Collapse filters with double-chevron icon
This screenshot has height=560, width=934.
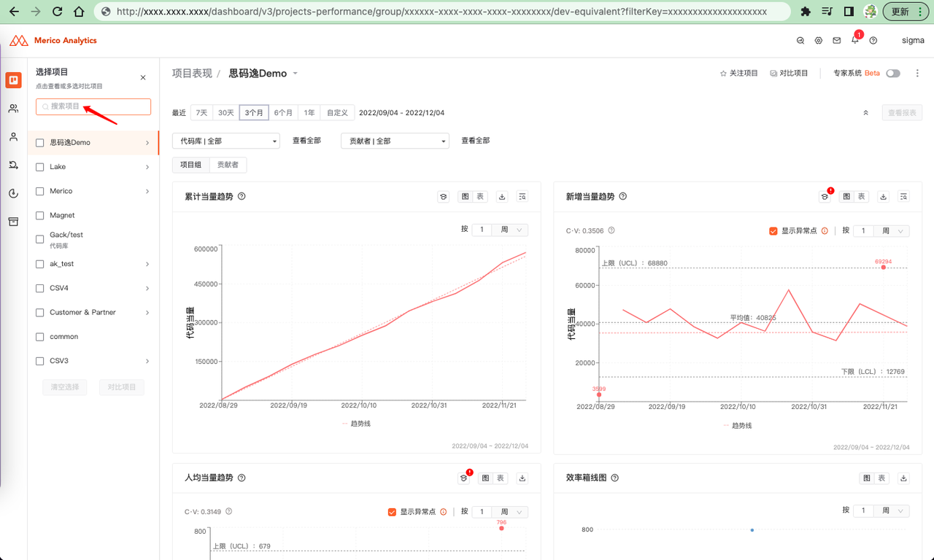tap(866, 113)
